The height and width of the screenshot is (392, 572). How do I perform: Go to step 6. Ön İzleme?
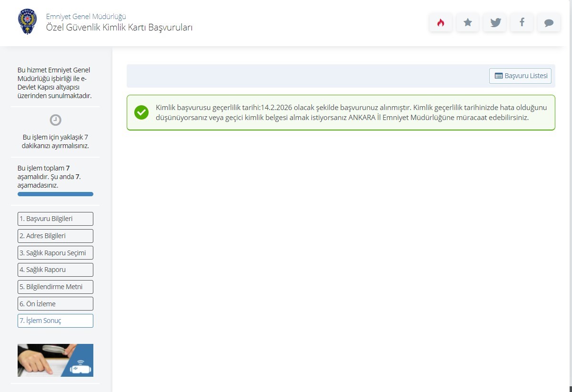(x=55, y=303)
